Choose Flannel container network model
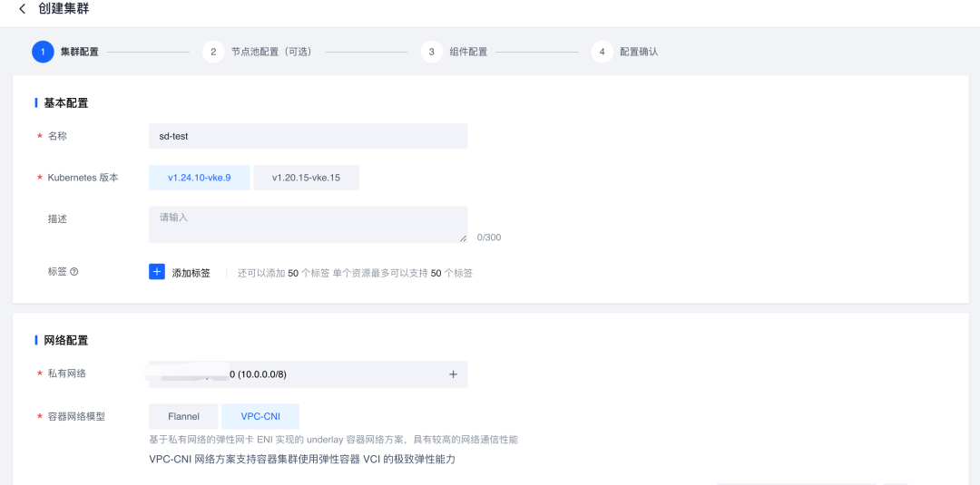This screenshot has width=980, height=485. pyautogui.click(x=183, y=416)
